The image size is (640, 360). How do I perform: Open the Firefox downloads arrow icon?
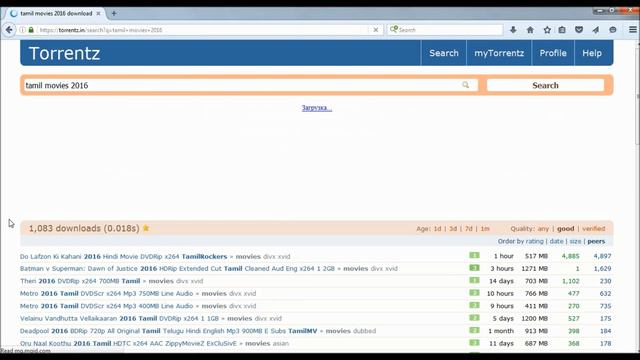click(x=513, y=30)
